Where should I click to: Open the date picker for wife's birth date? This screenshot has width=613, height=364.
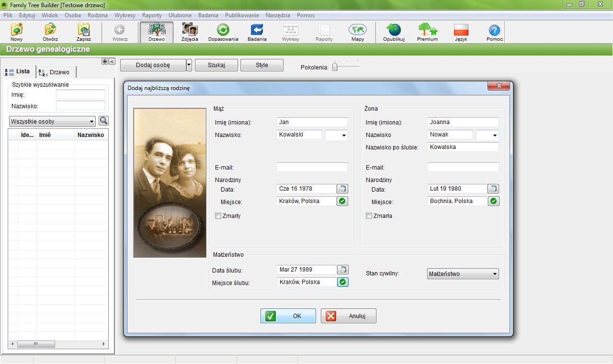[493, 189]
